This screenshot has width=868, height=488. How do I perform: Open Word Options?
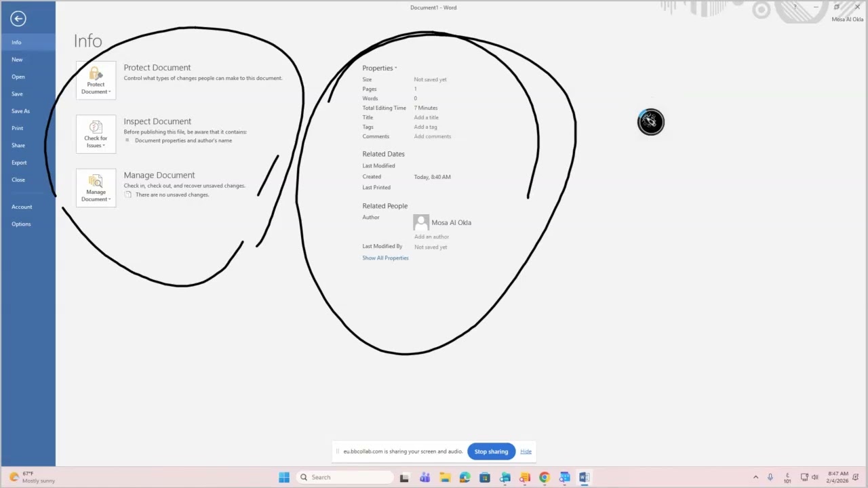28,224
